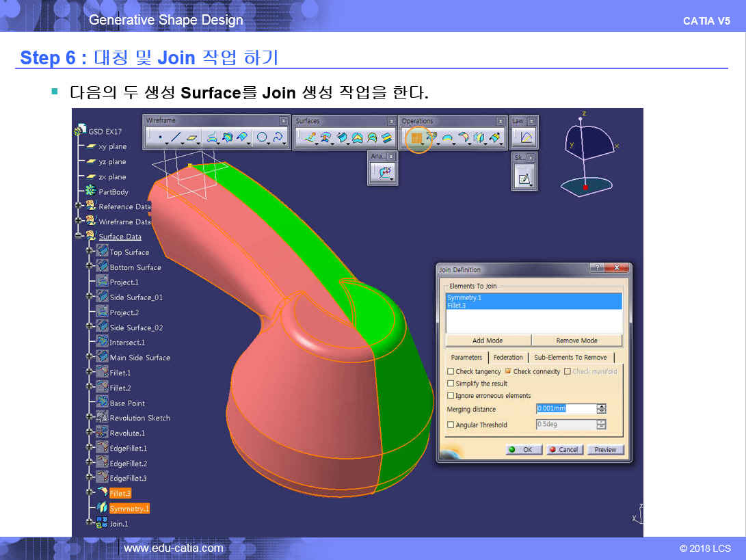Click the Sketcher icon in Sk... toolbar
This screenshot has height=560, width=746.
(524, 179)
